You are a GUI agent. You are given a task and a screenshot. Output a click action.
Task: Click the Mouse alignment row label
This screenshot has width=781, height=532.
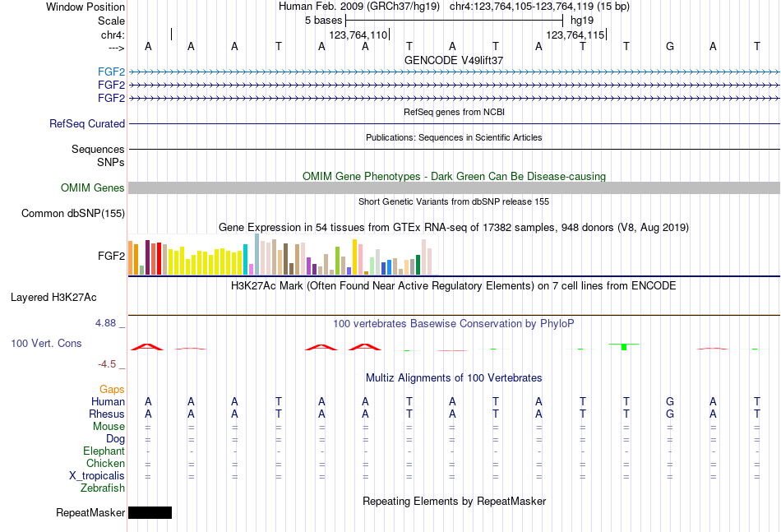(x=109, y=427)
